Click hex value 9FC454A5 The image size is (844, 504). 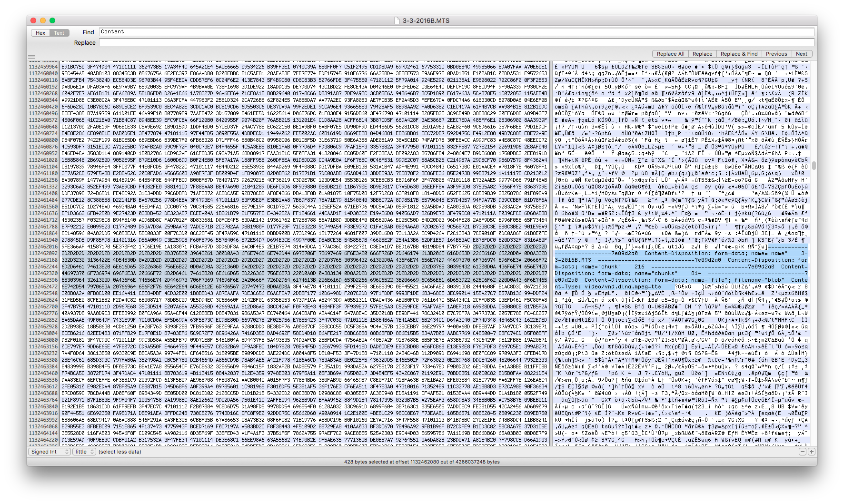73,73
